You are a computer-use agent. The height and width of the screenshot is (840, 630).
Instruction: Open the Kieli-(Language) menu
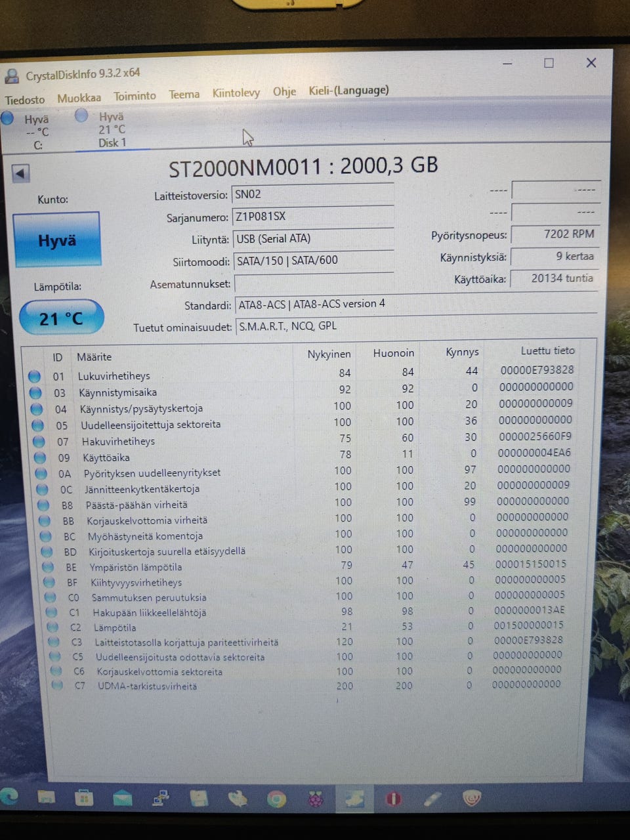348,91
